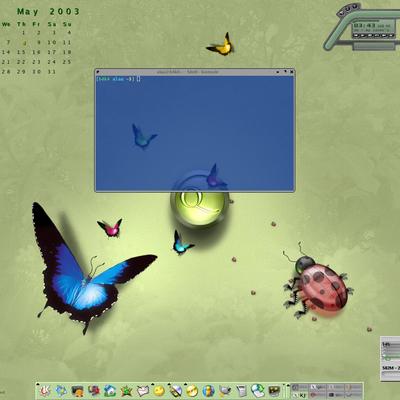Launch the globe with paper browser icon
Screen dimensions: 400x400
[258, 391]
